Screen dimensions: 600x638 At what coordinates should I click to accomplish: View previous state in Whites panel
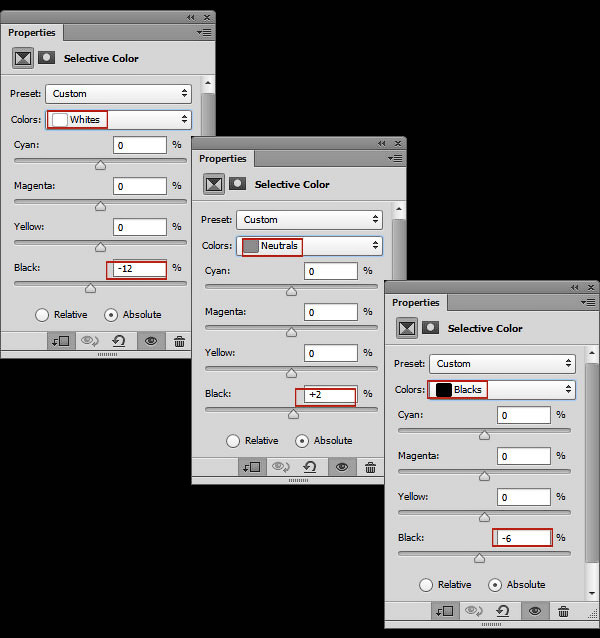tap(89, 341)
